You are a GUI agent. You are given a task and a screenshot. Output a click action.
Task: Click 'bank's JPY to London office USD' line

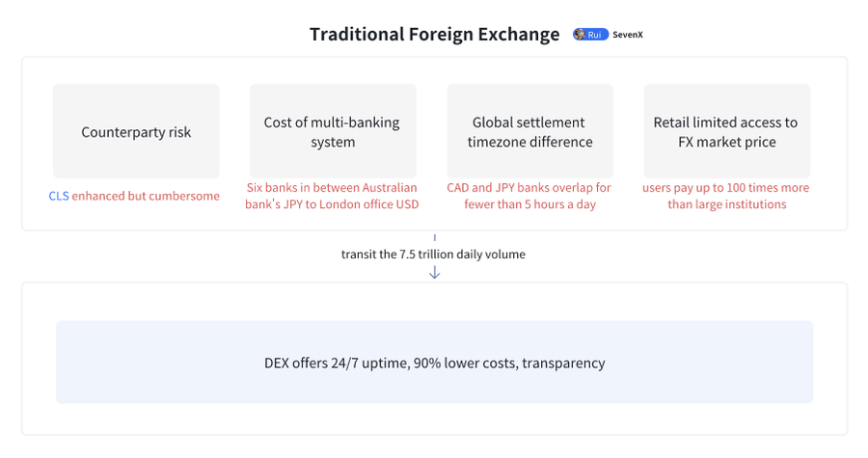[333, 204]
